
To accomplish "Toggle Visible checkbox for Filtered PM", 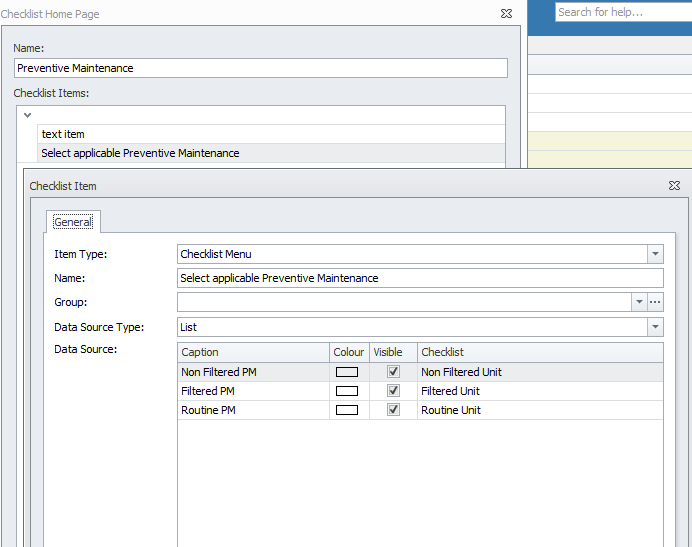I will [x=393, y=391].
